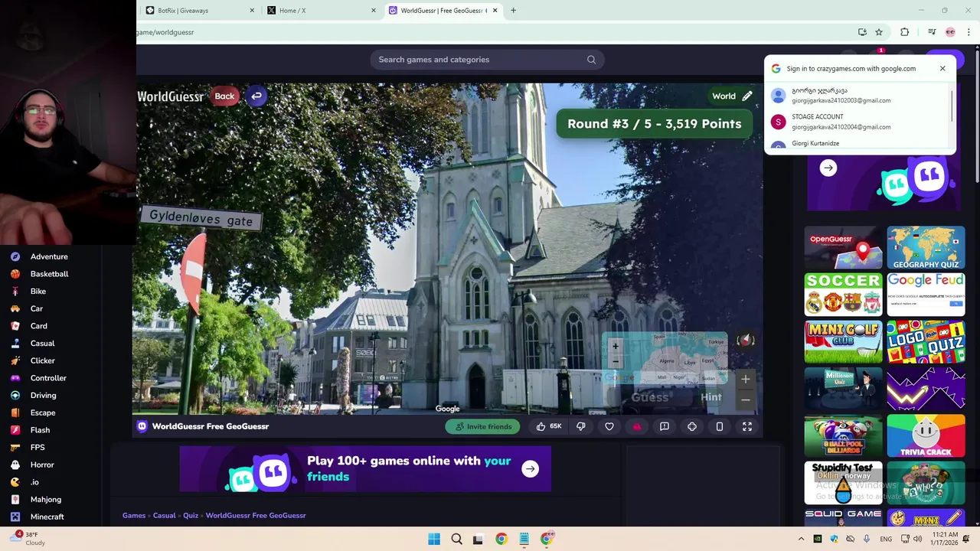Open the Logo Quiz game thumbnail
This screenshot has height=551, width=980.
coord(926,341)
